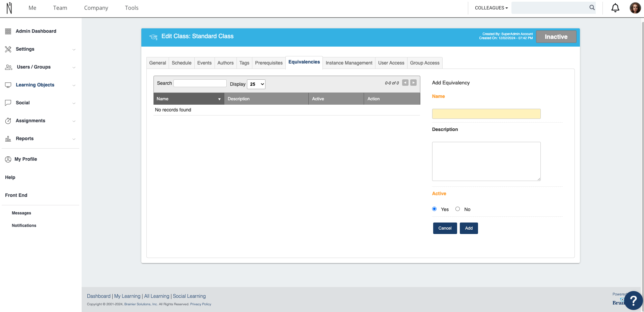
Task: Click the Description text area
Action: tap(486, 161)
